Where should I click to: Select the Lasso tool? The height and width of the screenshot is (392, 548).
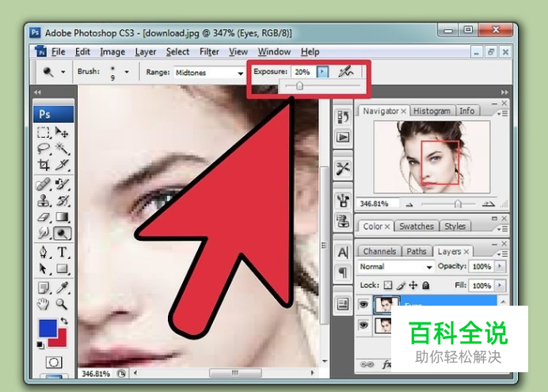pos(44,149)
